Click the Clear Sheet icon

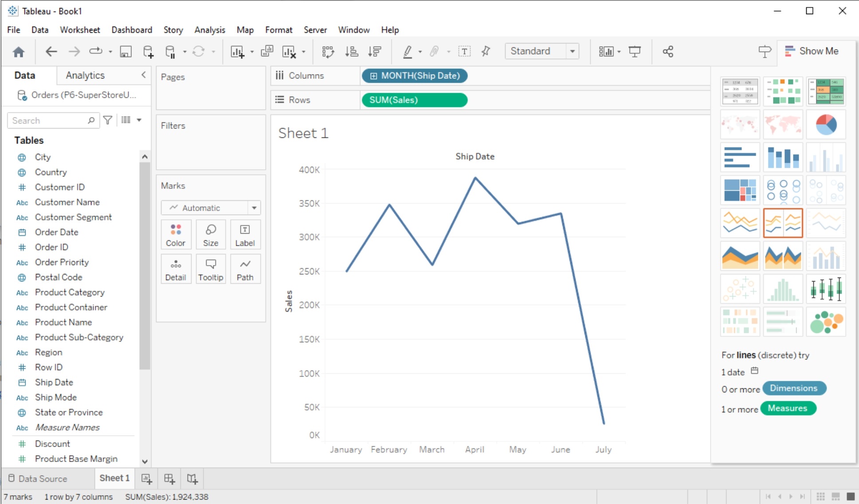pos(289,51)
